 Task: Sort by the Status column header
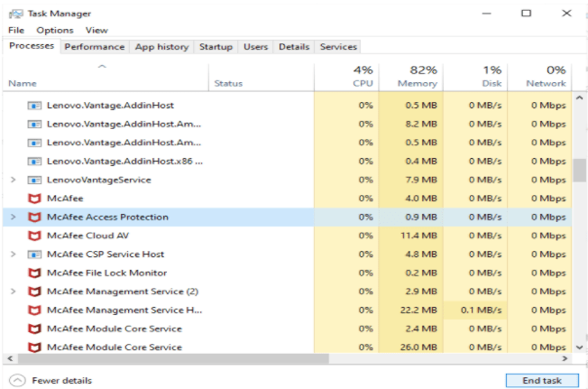[x=262, y=78]
